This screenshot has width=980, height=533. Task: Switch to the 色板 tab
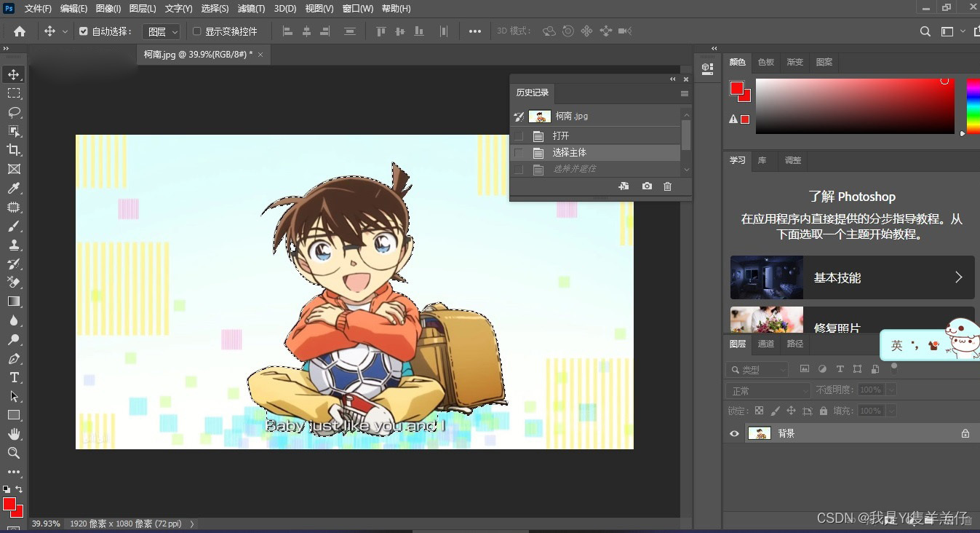[766, 63]
